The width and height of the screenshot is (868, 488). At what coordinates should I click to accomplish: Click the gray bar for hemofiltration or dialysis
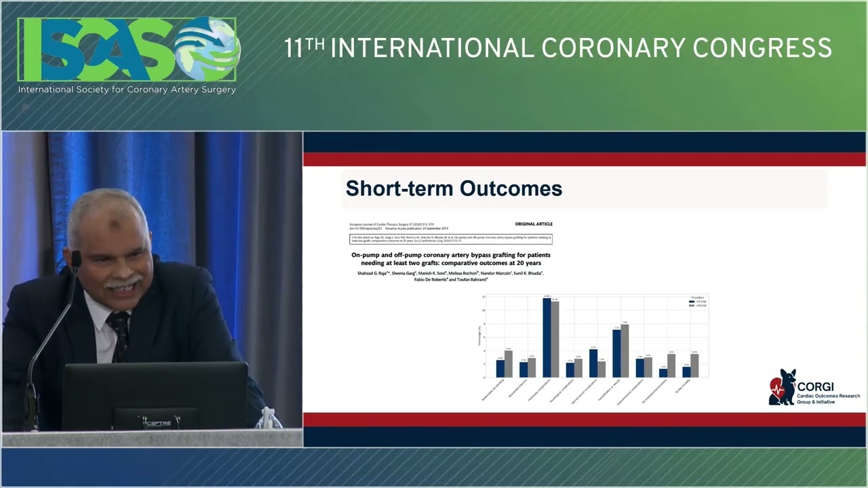coord(625,351)
